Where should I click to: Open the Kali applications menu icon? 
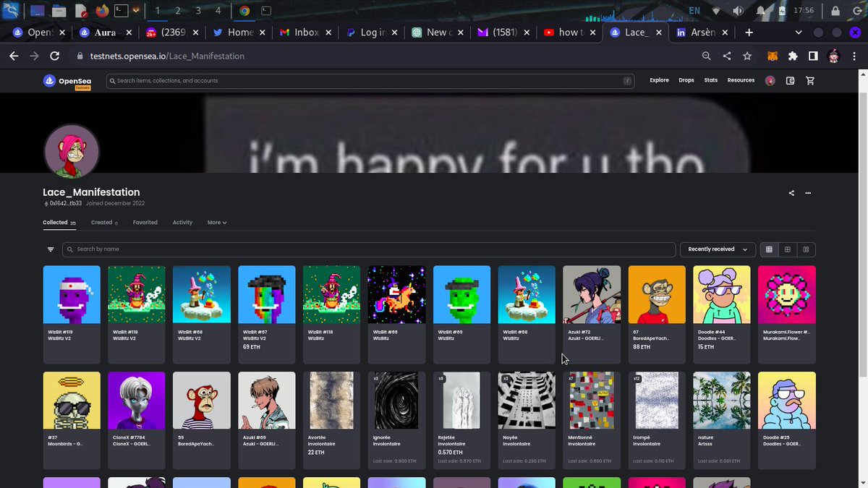tap(11, 11)
